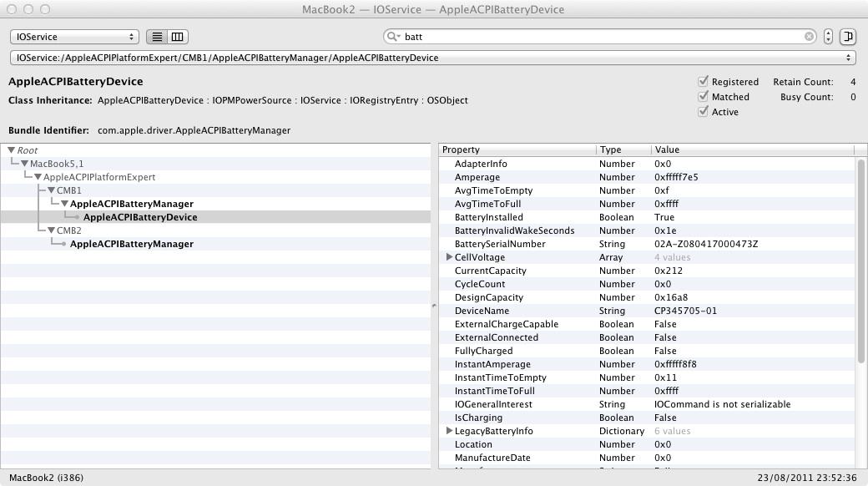Click the property table vertical scrollbar

click(861, 261)
